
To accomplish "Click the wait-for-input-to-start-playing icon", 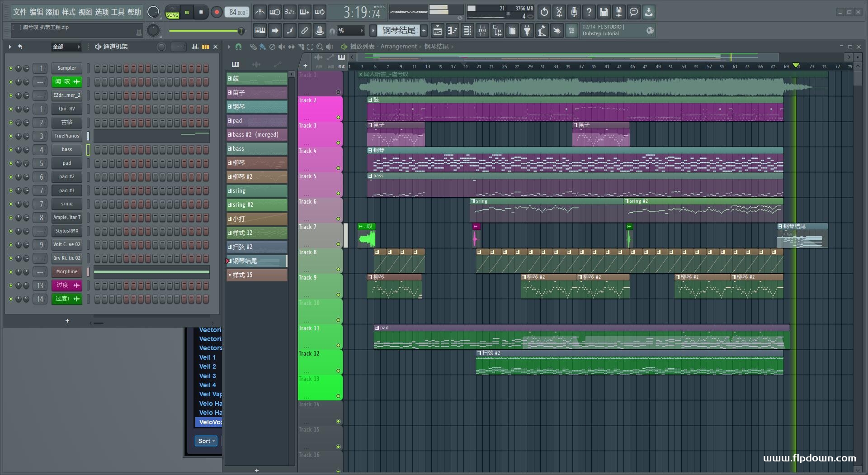I will 274,12.
